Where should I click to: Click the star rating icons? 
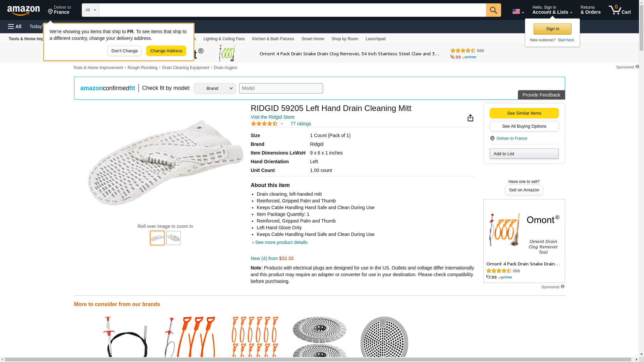pyautogui.click(x=264, y=124)
